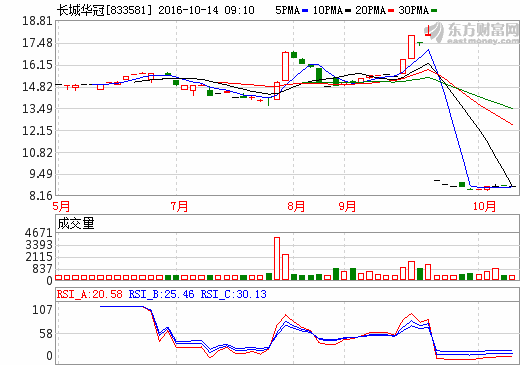Screen dimensions: 520x365
Task: Select the 10月 month marker
Action: (x=484, y=206)
